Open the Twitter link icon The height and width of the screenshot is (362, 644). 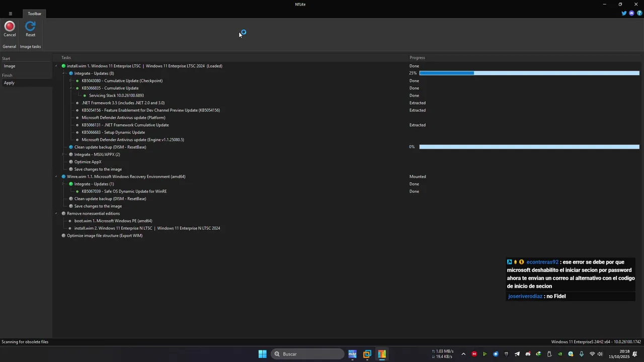(x=624, y=13)
